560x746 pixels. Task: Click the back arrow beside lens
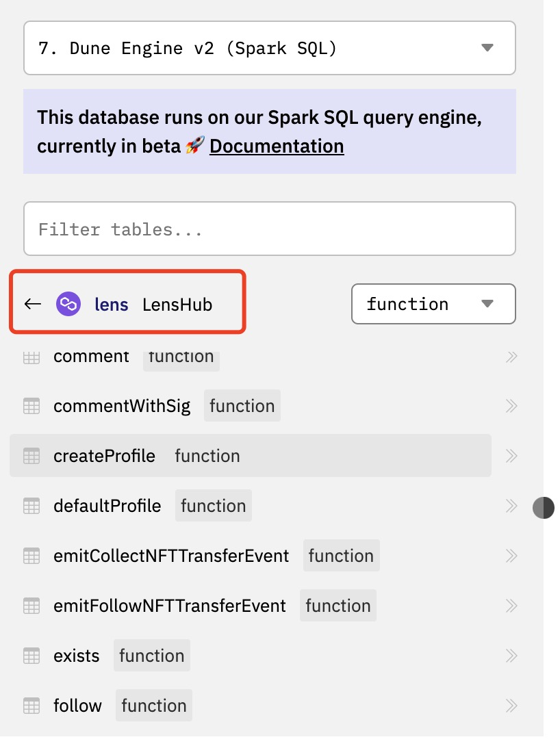(x=33, y=304)
